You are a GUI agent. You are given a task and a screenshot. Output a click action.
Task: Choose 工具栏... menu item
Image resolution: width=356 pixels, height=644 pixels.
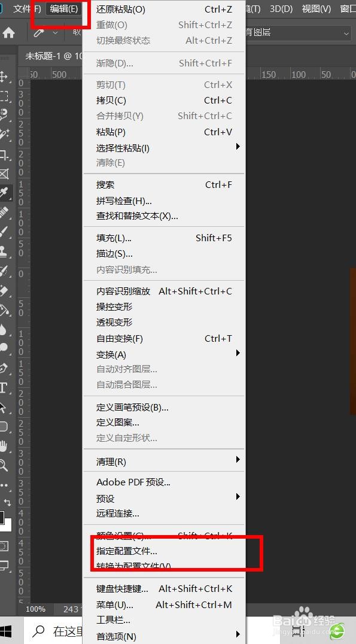pos(165,620)
